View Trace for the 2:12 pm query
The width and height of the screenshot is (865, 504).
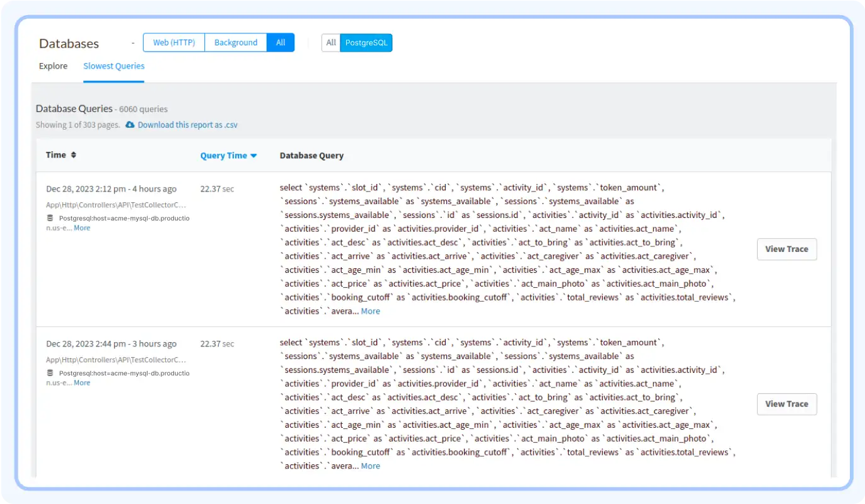click(x=787, y=249)
